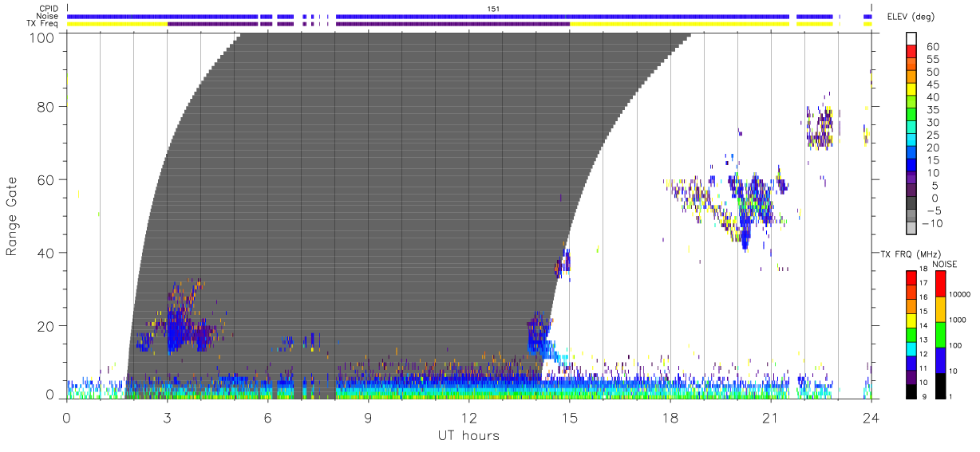Image resolution: width=980 pixels, height=452 pixels.
Task: Pick the yellow segment of the ELEV colorbar
Action: tap(911, 91)
